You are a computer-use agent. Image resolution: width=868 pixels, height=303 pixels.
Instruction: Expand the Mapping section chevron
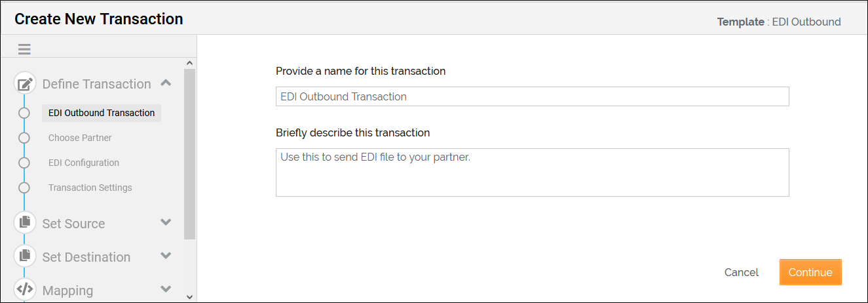[166, 289]
